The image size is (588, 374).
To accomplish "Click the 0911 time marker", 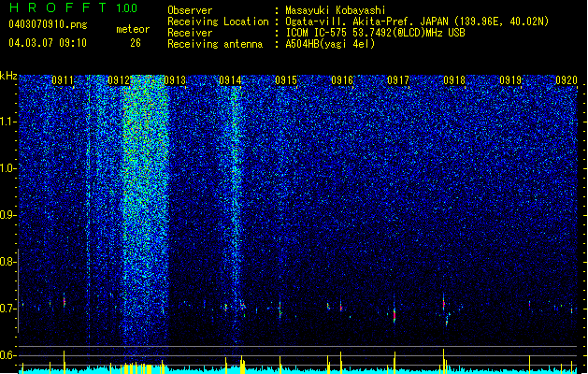I will coord(63,80).
